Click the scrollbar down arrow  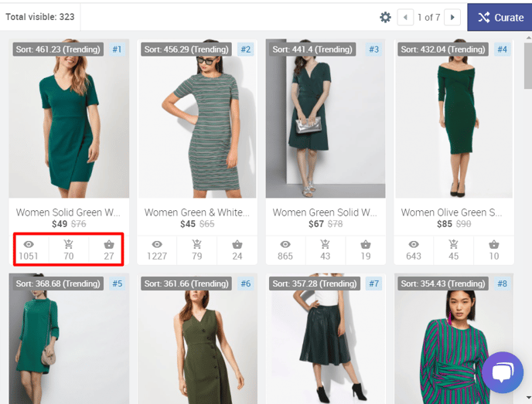529,397
